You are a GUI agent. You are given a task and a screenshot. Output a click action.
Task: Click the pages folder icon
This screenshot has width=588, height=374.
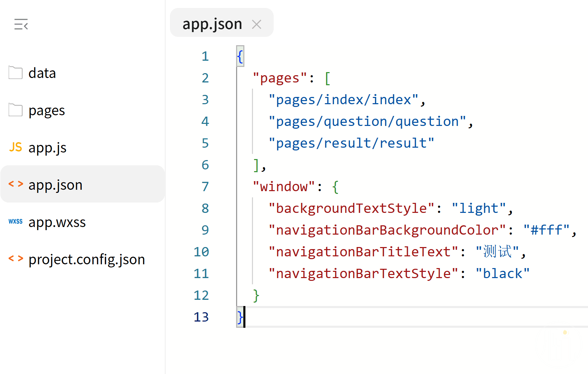(16, 110)
